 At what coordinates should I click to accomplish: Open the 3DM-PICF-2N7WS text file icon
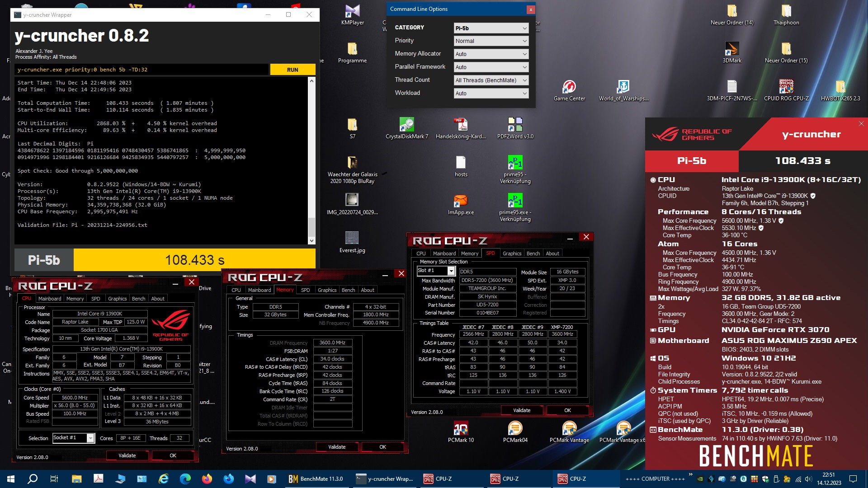coord(731,90)
